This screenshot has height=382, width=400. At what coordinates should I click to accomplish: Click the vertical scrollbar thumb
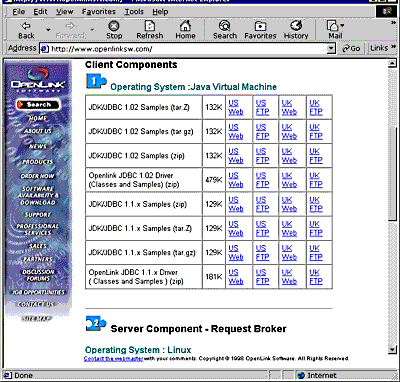392,174
